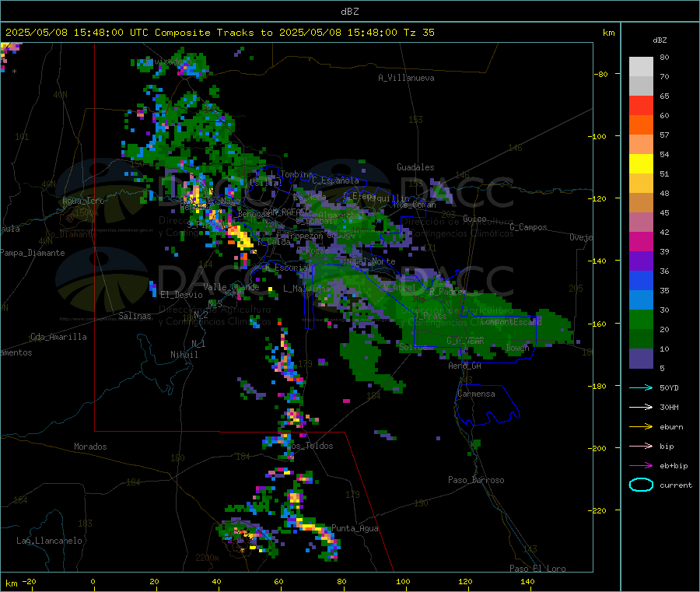Click the Los_Toldos label
700x592 pixels.
click(310, 446)
